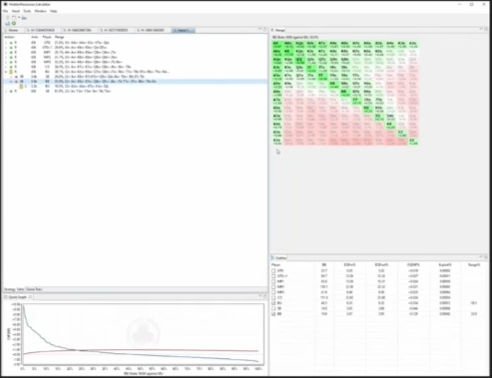Open the Help menu

click(54, 11)
